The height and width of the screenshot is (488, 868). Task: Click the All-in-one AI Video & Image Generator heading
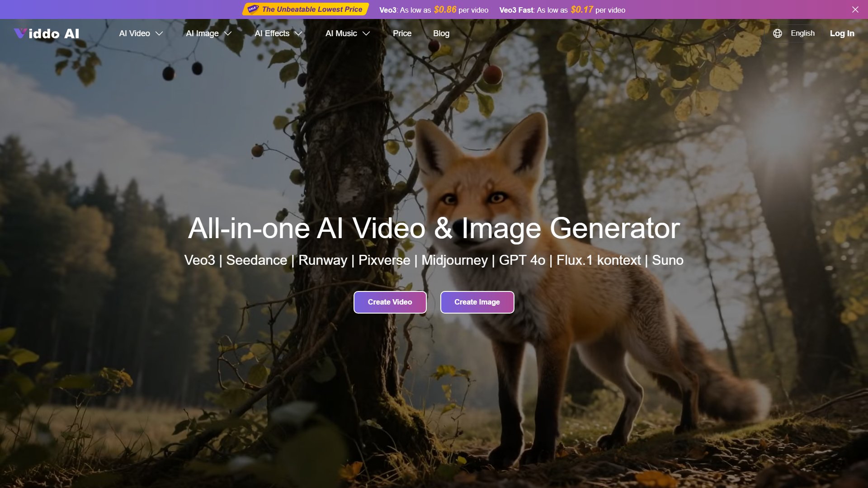coord(434,228)
